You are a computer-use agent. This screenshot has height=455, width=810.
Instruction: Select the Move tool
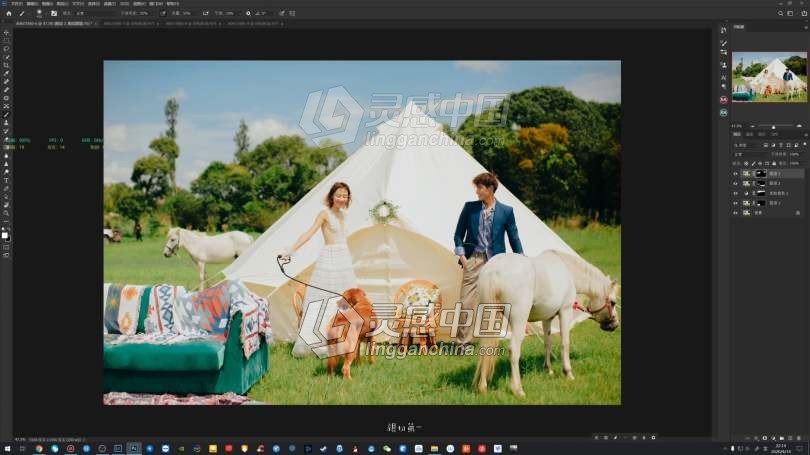(6, 32)
